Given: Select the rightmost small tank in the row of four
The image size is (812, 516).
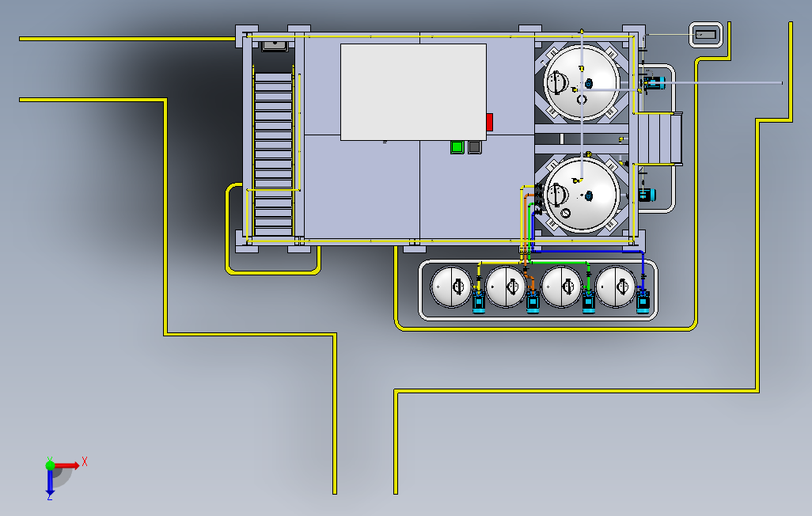Looking at the screenshot, I should pos(616,286).
